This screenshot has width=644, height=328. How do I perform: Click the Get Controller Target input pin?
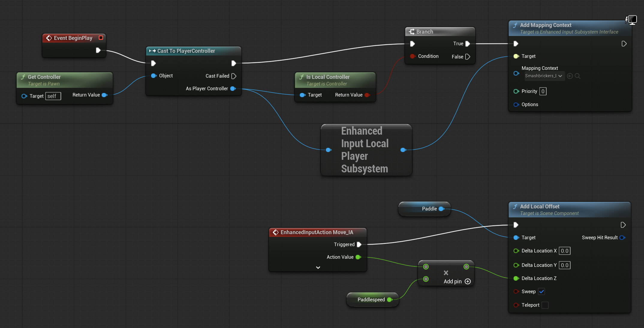click(24, 96)
